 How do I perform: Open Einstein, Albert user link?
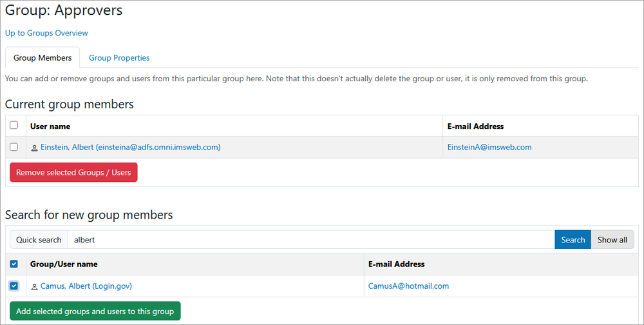click(131, 147)
